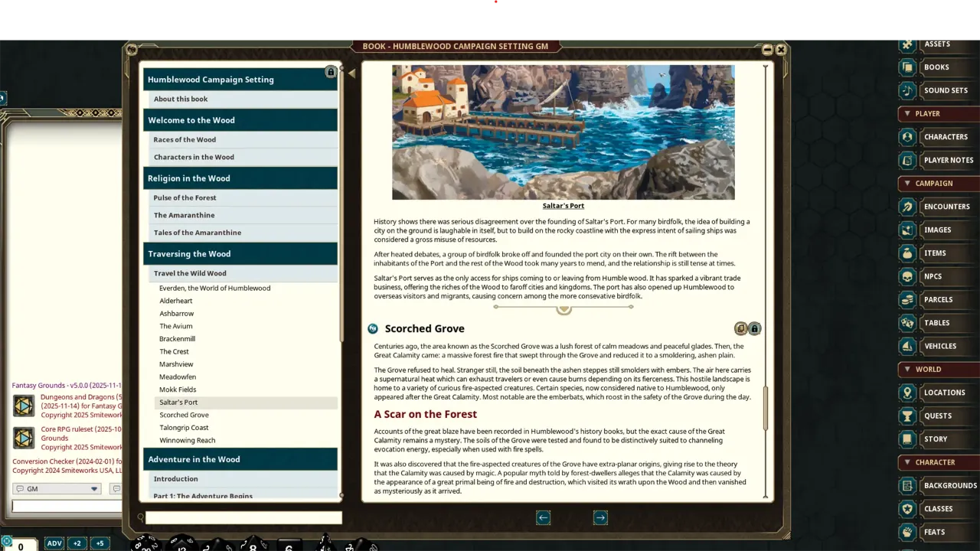Click the Saltar's Port harbor illustration
980x551 pixels.
pos(563,132)
